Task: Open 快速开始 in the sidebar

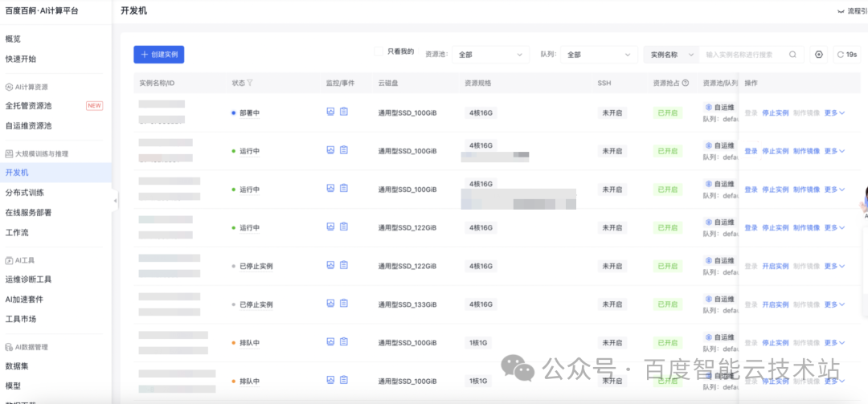Action: point(21,59)
